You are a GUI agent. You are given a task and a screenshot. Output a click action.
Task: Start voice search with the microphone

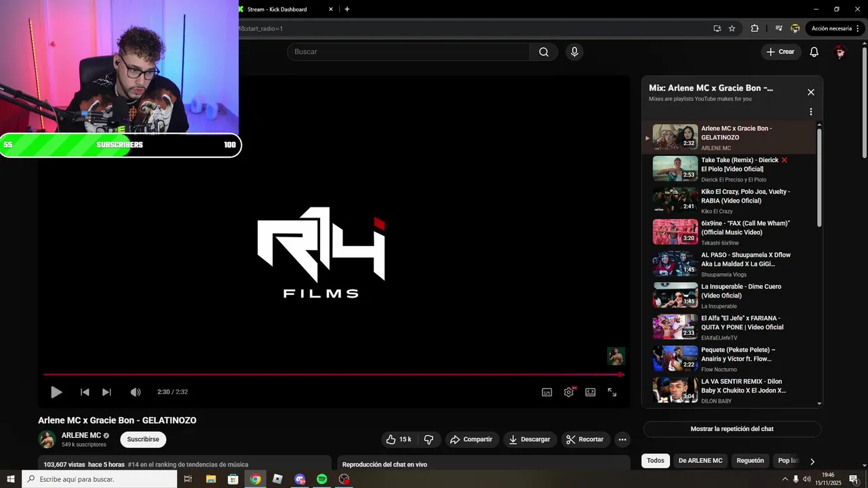point(574,52)
